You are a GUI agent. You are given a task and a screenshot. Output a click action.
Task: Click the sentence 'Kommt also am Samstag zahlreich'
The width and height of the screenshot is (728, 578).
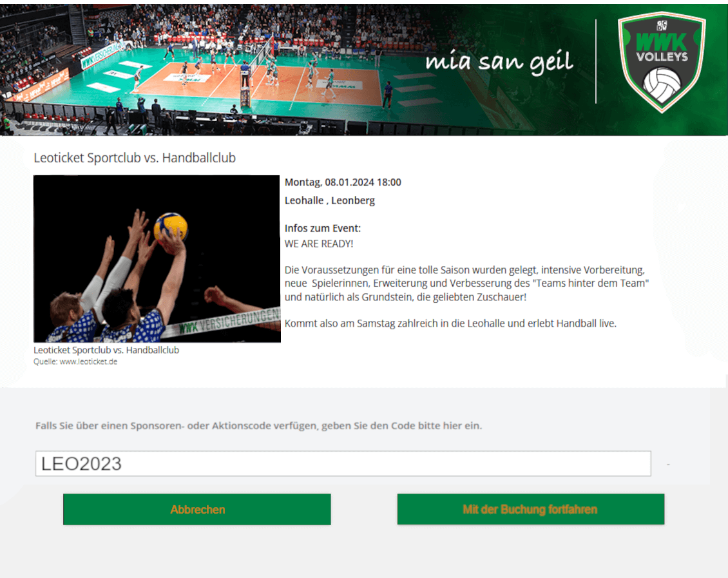pyautogui.click(x=450, y=323)
